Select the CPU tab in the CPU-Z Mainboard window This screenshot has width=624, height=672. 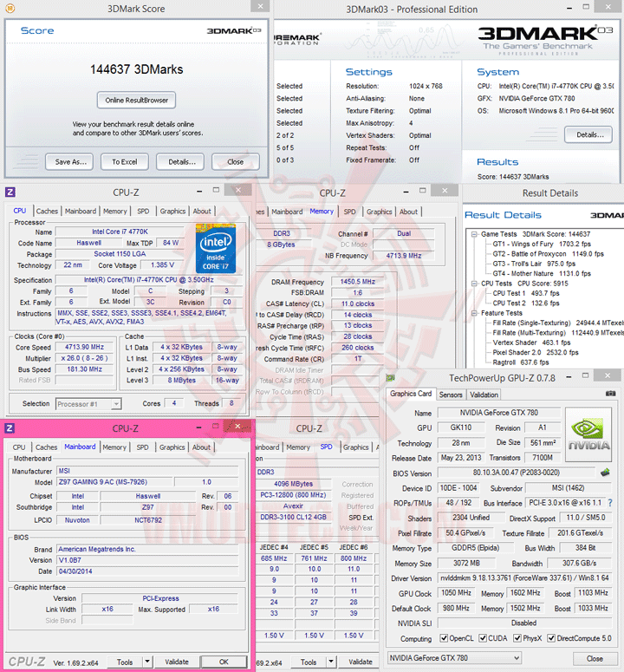pos(19,447)
